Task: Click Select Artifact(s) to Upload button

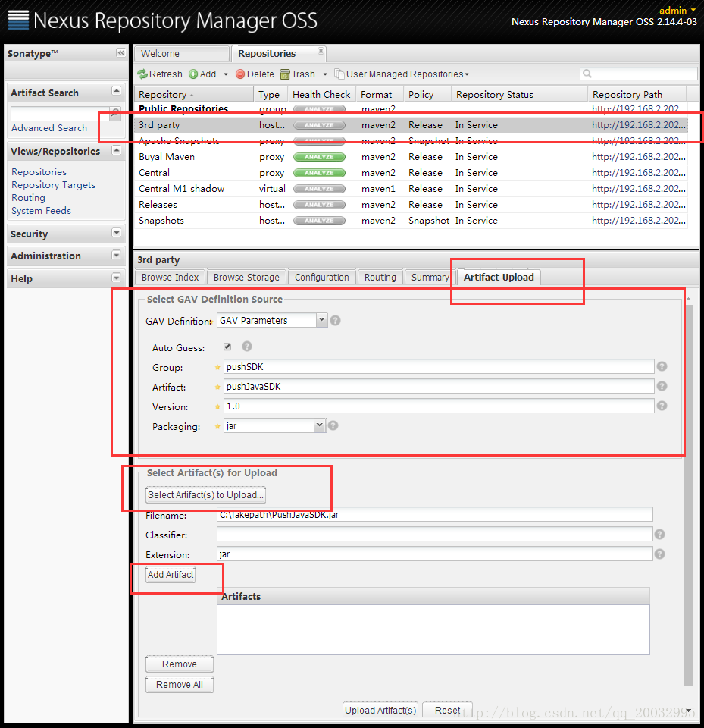Action: click(205, 495)
